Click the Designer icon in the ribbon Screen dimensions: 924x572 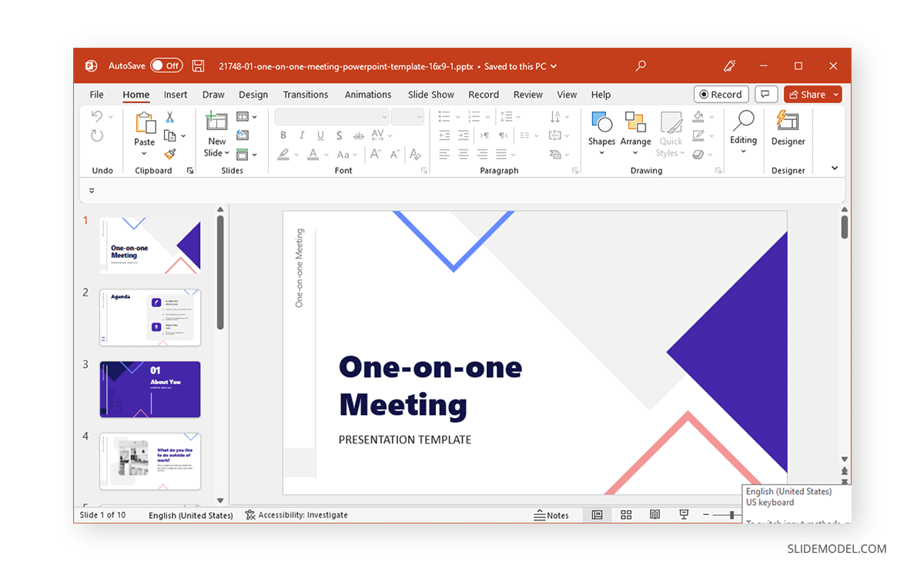788,123
